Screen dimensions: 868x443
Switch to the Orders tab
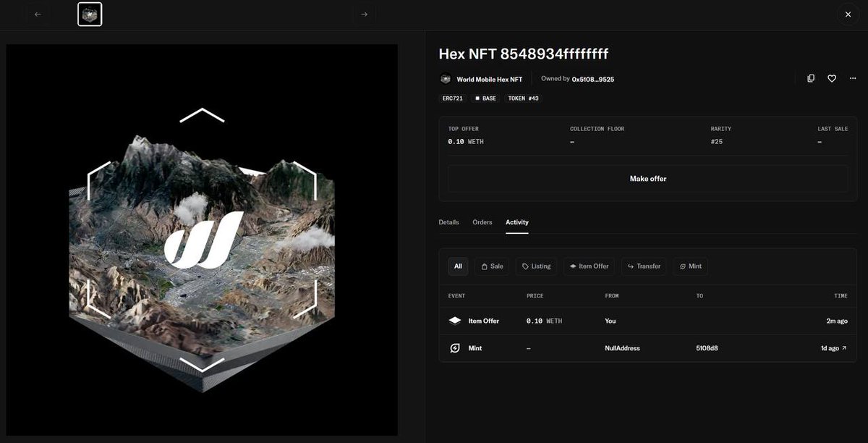(482, 222)
